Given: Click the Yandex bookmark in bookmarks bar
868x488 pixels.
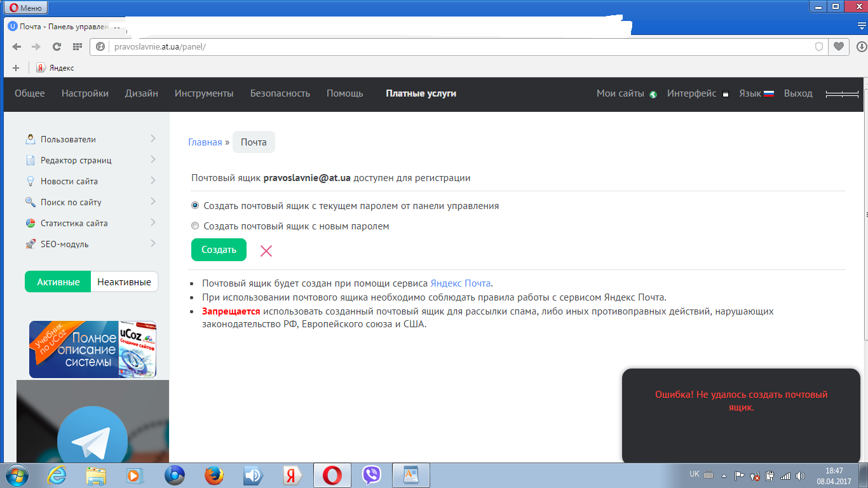Looking at the screenshot, I should [x=56, y=68].
